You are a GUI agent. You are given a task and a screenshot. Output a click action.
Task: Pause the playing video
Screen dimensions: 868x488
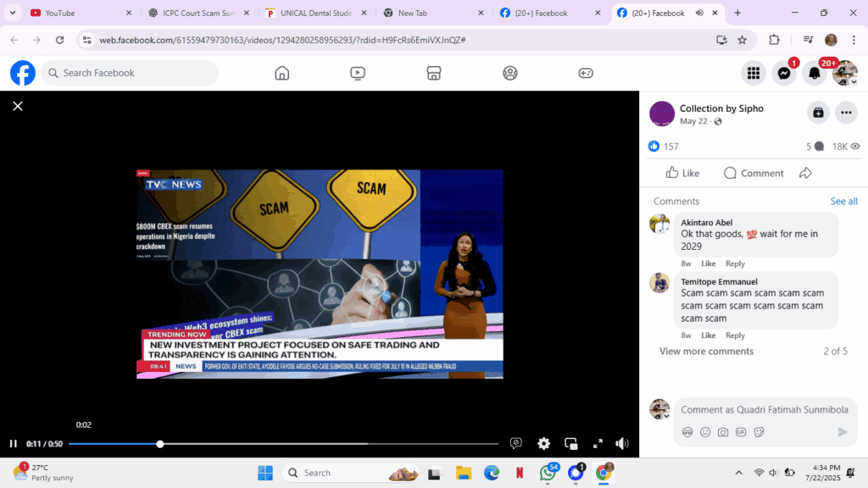coord(14,444)
